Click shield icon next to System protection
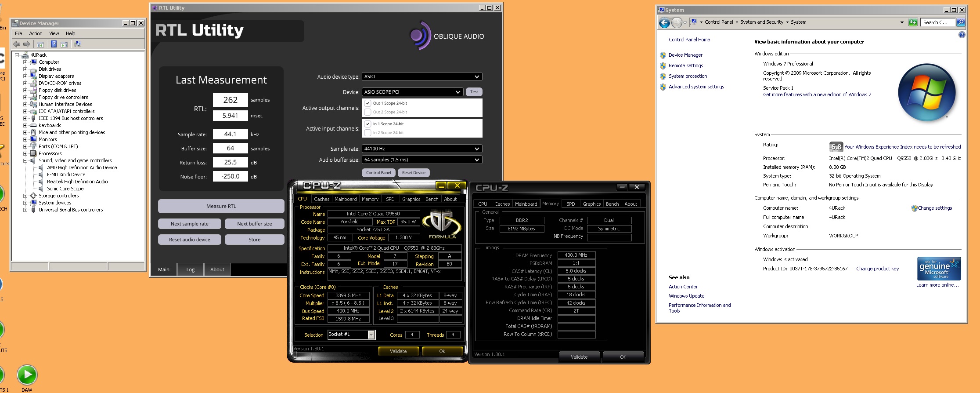Screen dimensions: 980x393 point(663,76)
